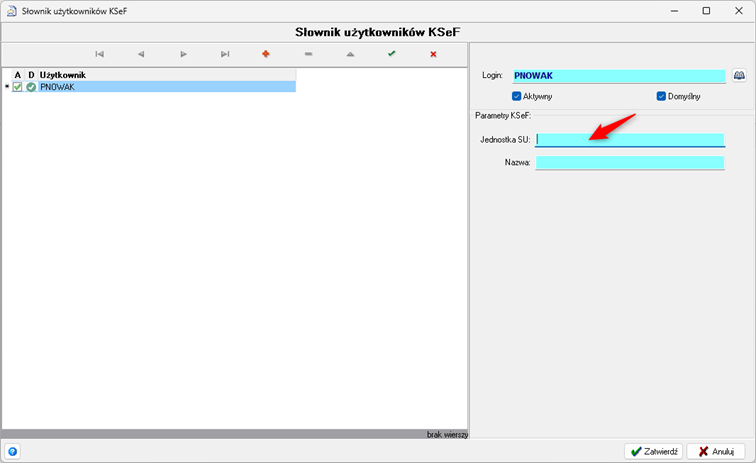
Task: Click the edit record triangle icon
Action: click(x=350, y=54)
